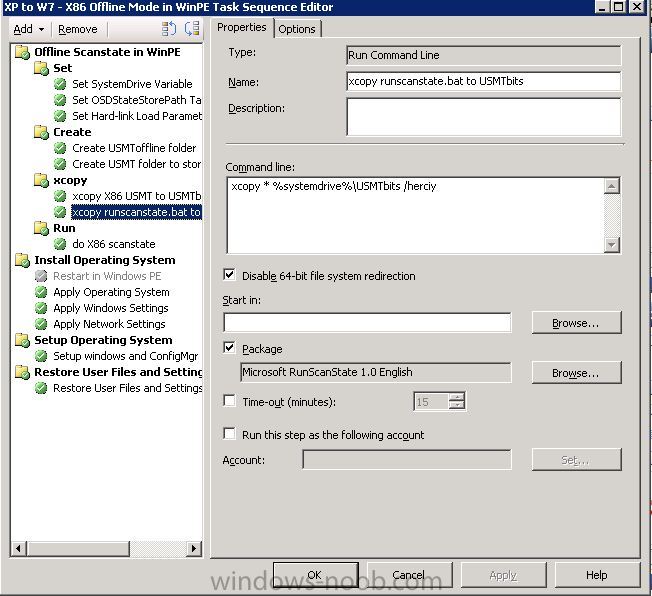Screen dimensions: 652x596
Task: Click the Restore User Files and Settings group folder icon
Action: 22,372
